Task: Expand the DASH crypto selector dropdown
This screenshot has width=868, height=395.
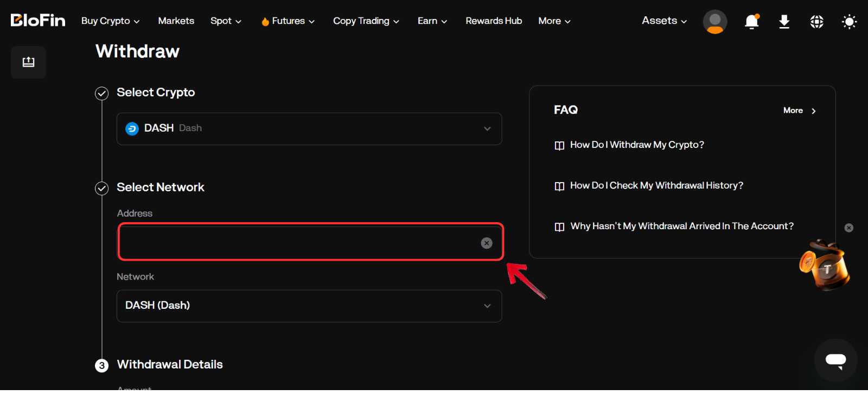Action: pyautogui.click(x=309, y=129)
